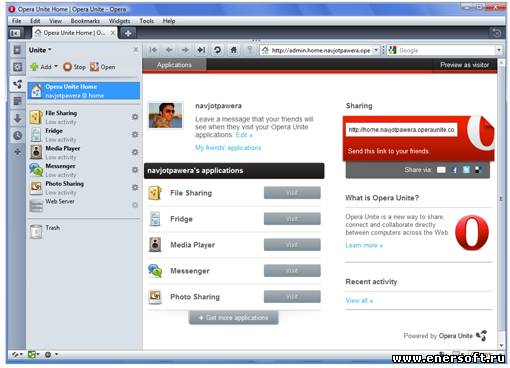
Task: Reload the page with Reload button
Action: (x=217, y=50)
